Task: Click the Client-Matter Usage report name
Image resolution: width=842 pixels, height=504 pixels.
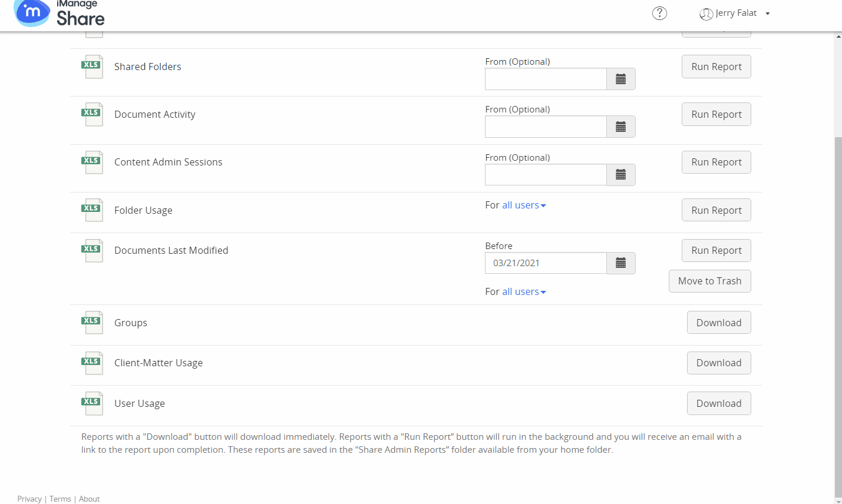Action: tap(159, 363)
